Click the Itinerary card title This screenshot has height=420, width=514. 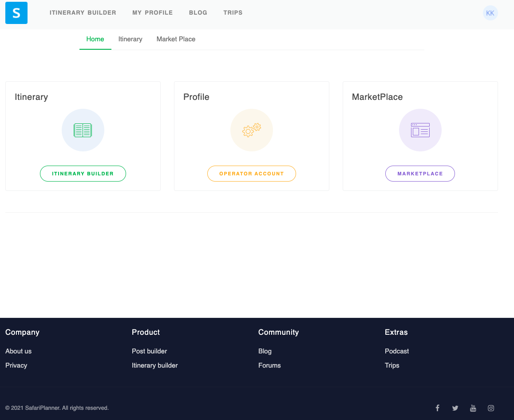click(x=32, y=97)
